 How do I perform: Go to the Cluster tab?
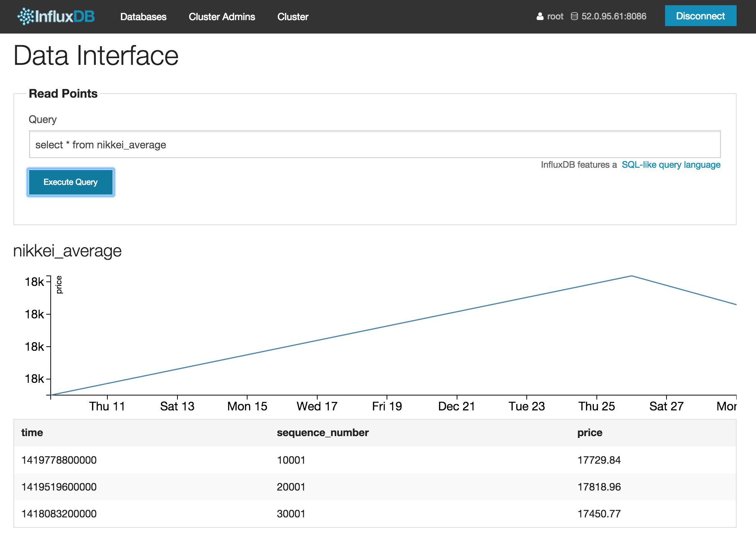pos(293,17)
